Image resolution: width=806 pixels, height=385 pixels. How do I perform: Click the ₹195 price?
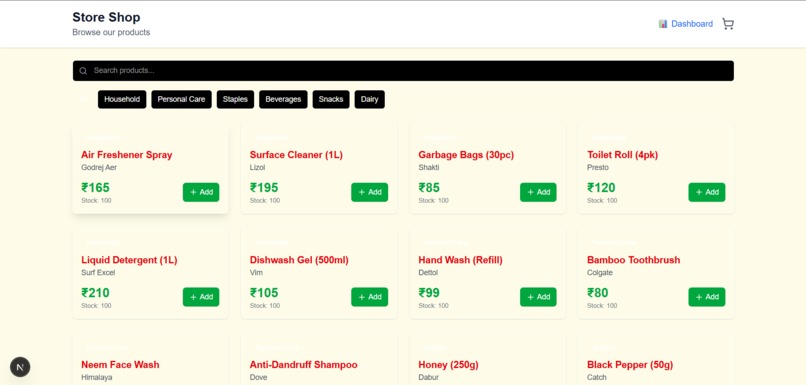[264, 188]
